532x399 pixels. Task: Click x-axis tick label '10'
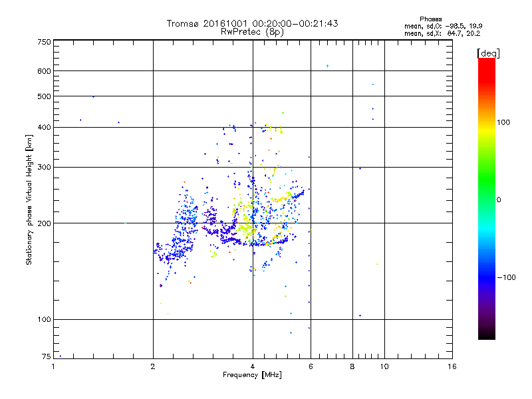coord(384,366)
